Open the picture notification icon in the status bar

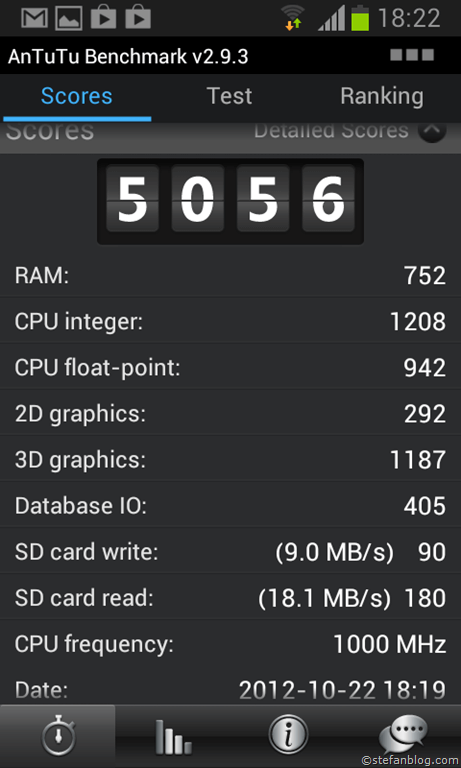point(69,18)
